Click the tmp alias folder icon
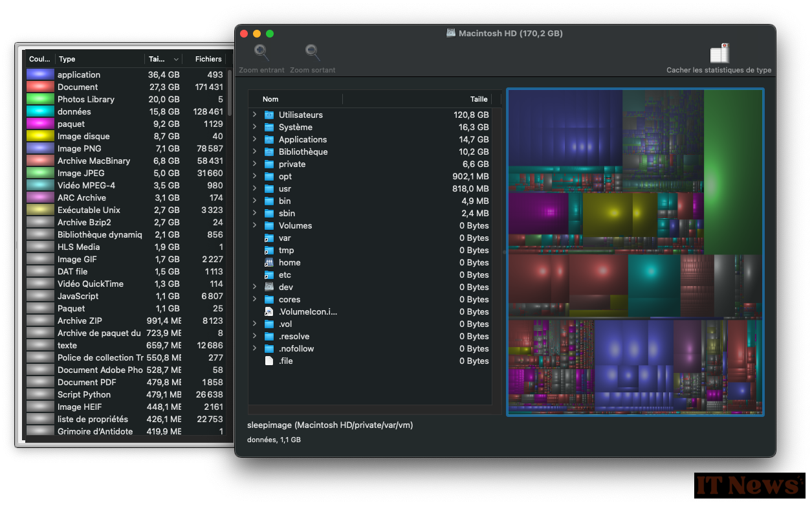Image resolution: width=812 pixels, height=505 pixels. pyautogui.click(x=269, y=250)
